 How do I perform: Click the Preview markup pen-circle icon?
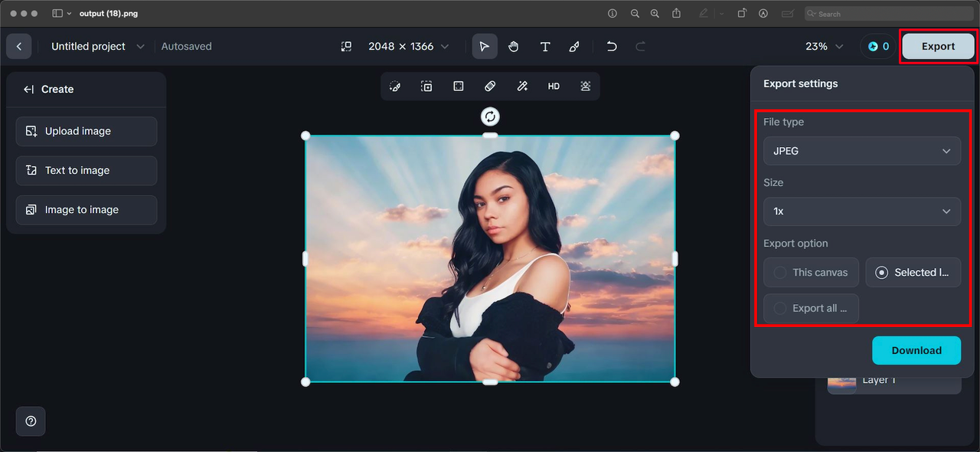[763, 14]
